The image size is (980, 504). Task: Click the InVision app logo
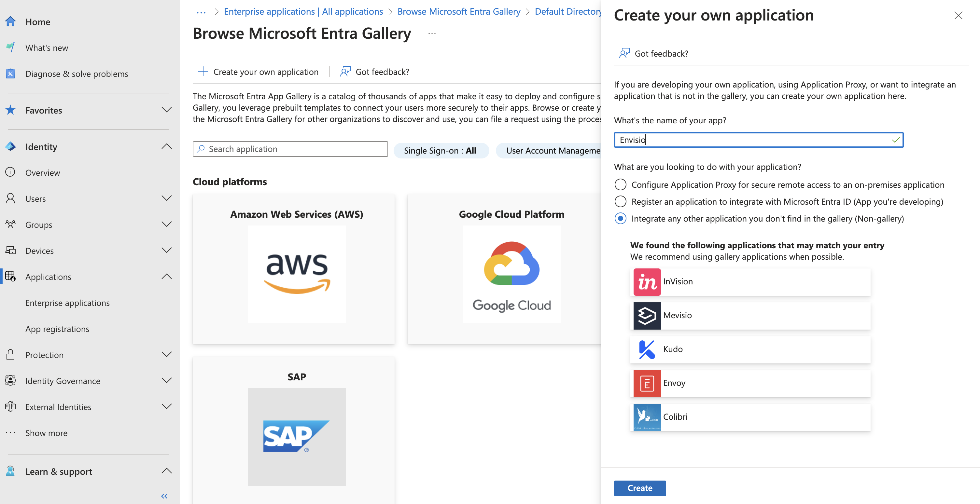pyautogui.click(x=647, y=282)
